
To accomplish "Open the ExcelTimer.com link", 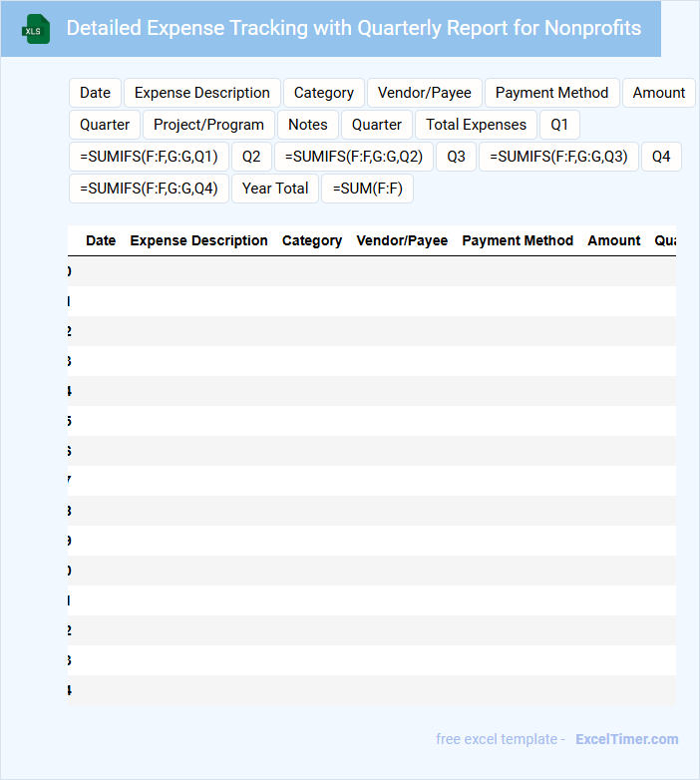I will (x=627, y=739).
